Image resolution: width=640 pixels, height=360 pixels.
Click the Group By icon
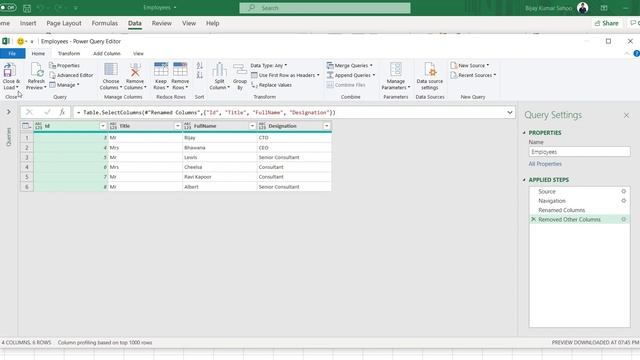coord(240,70)
